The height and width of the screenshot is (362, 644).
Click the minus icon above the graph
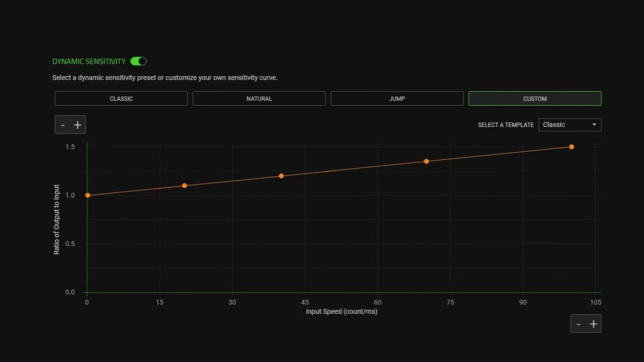pyautogui.click(x=63, y=125)
